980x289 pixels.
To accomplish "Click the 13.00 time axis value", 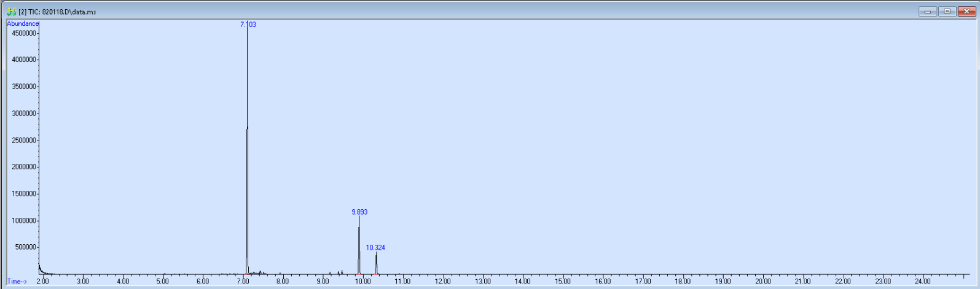I will 482,282.
